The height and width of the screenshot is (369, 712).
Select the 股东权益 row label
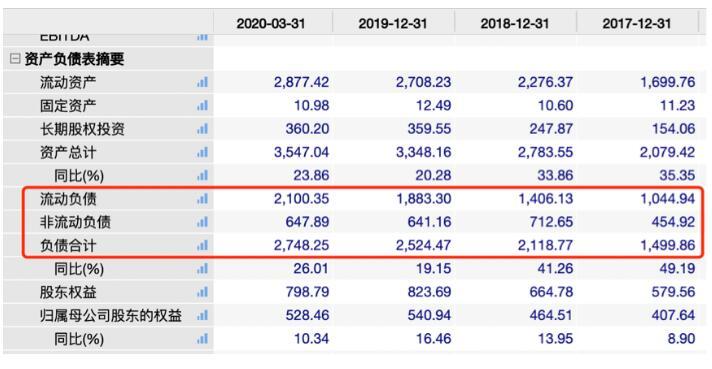pos(68,292)
